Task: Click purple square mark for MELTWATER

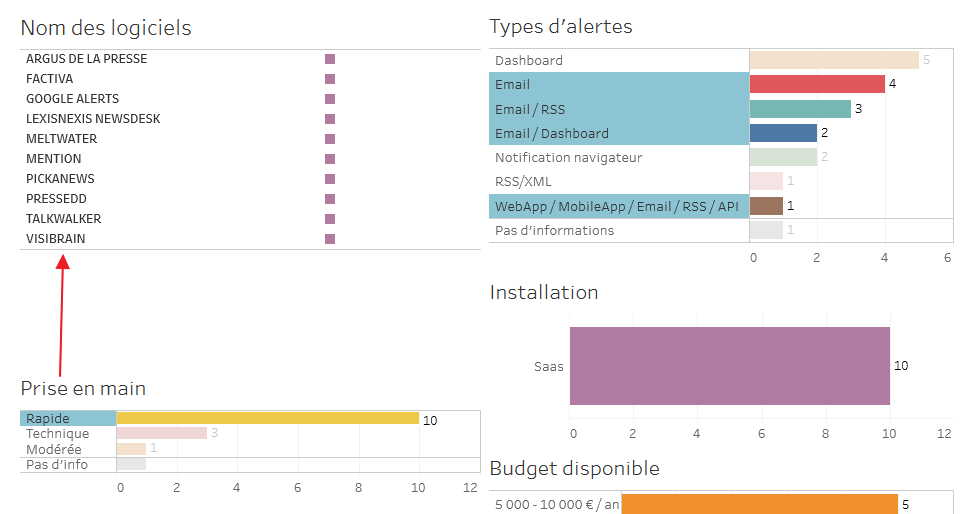Action: pos(330,139)
